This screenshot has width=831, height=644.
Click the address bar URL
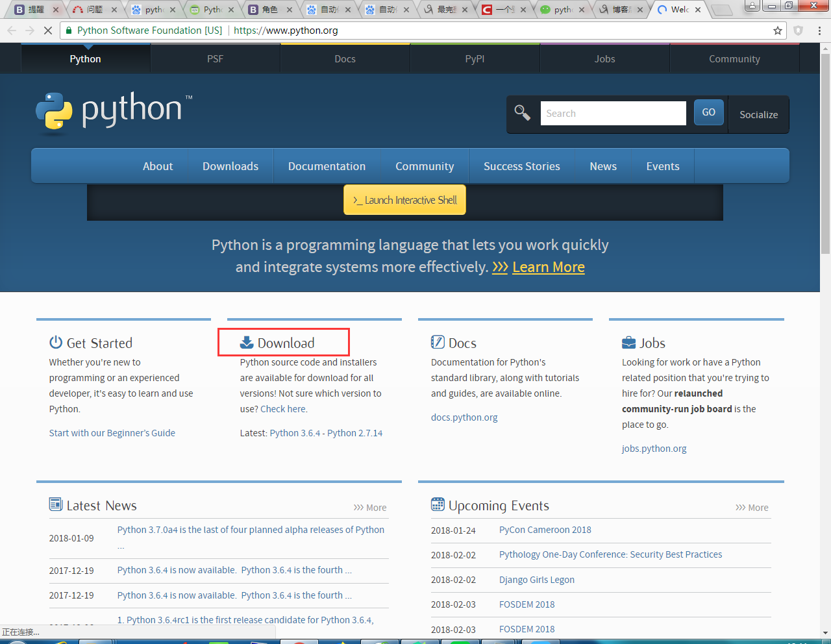[x=286, y=31]
